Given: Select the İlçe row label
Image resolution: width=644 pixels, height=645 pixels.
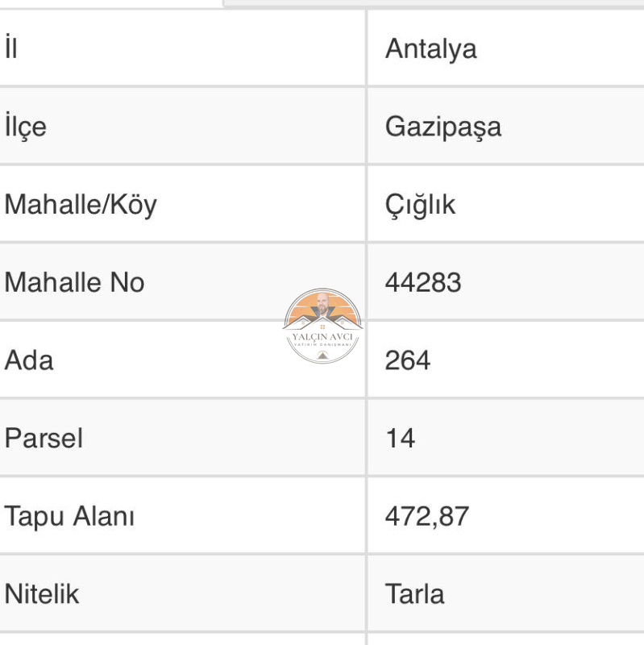Looking at the screenshot, I should pyautogui.click(x=26, y=127).
